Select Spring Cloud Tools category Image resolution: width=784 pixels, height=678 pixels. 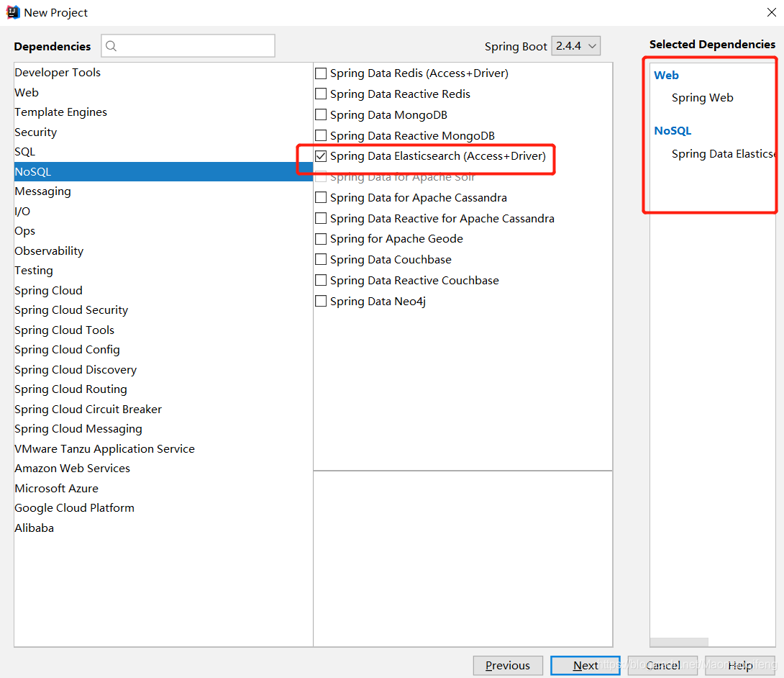(x=163, y=330)
